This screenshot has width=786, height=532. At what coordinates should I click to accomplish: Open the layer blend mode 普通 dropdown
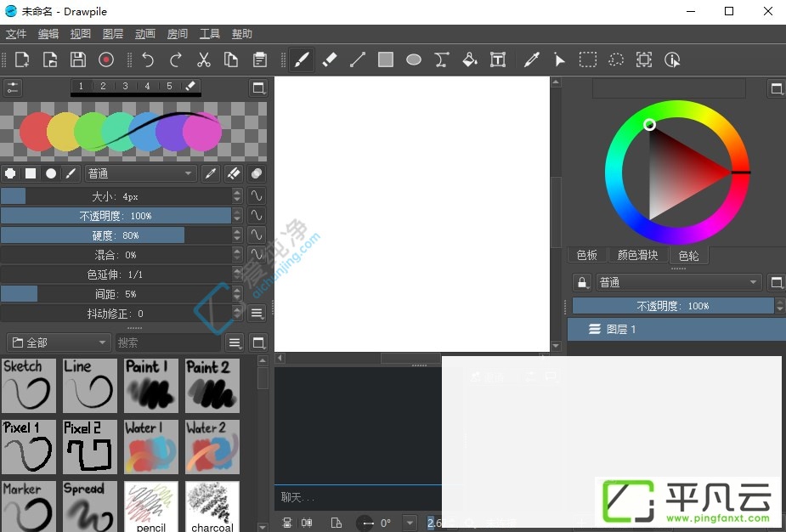coord(679,282)
